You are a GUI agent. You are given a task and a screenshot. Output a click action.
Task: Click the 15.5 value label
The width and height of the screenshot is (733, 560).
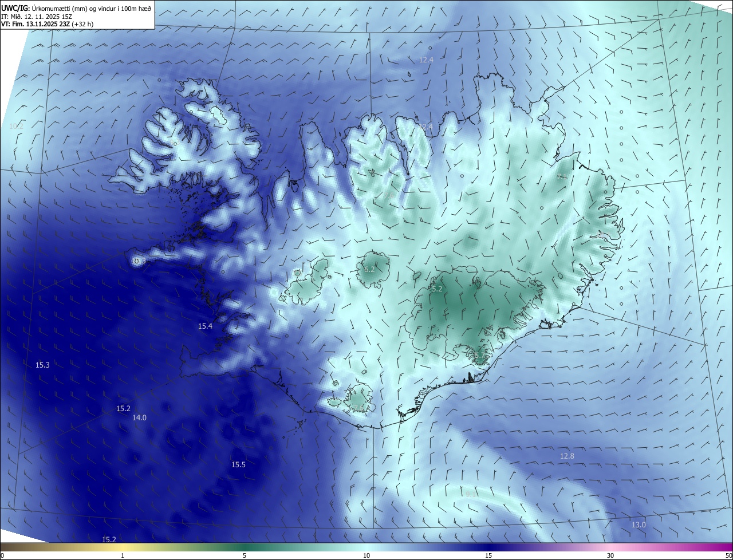point(238,464)
